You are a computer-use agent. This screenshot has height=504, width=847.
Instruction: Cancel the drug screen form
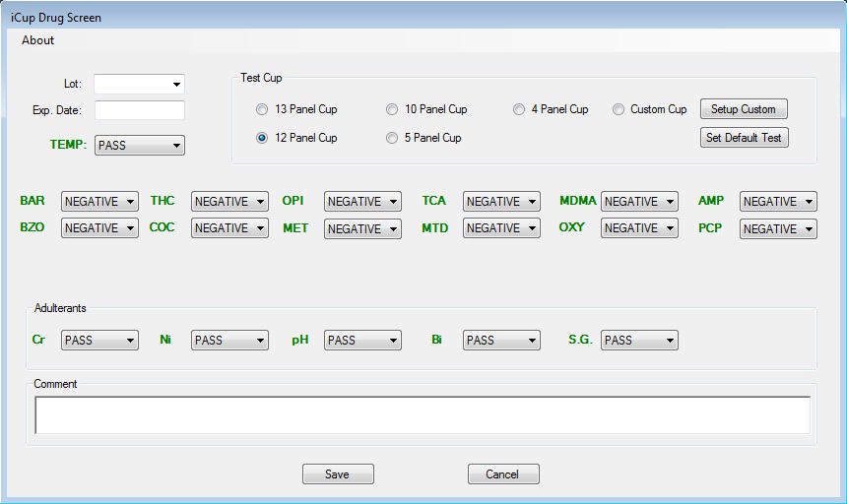pos(503,473)
